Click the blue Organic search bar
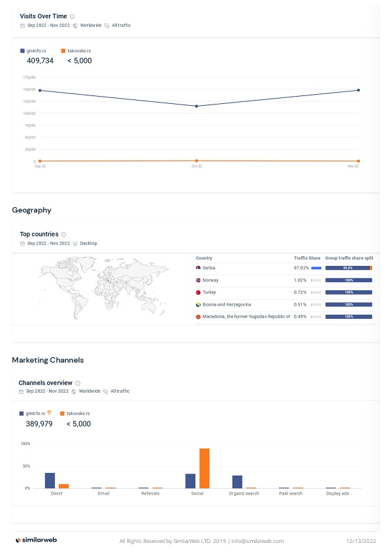This screenshot has width=392, height=554. point(237,482)
